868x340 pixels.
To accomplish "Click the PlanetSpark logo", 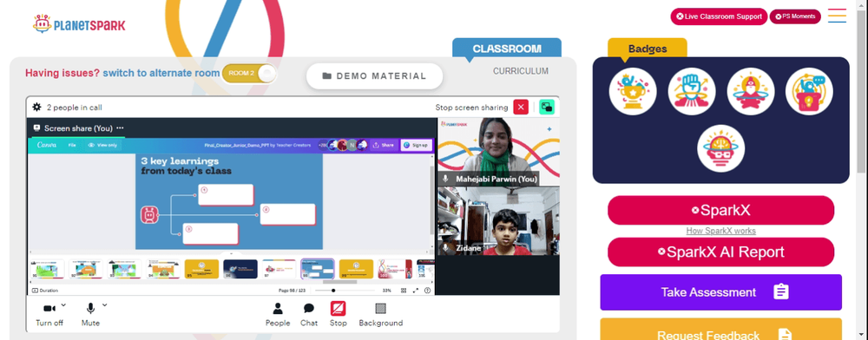I will (x=79, y=24).
